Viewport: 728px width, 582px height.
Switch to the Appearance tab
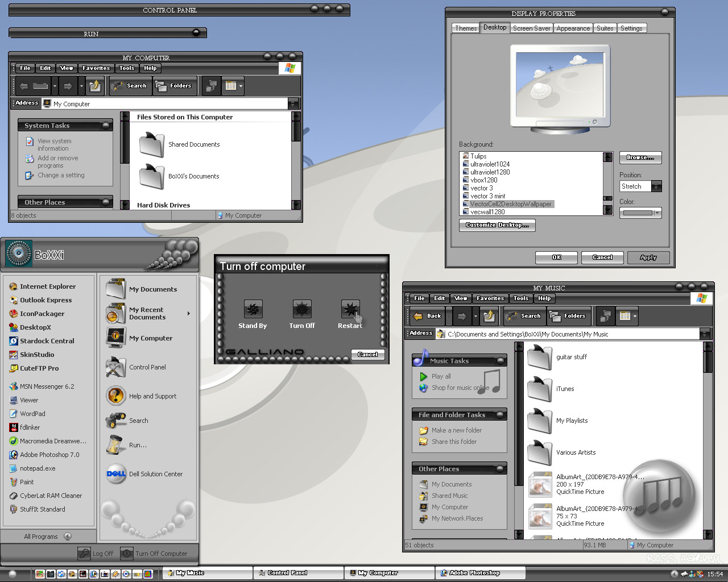[x=573, y=28]
